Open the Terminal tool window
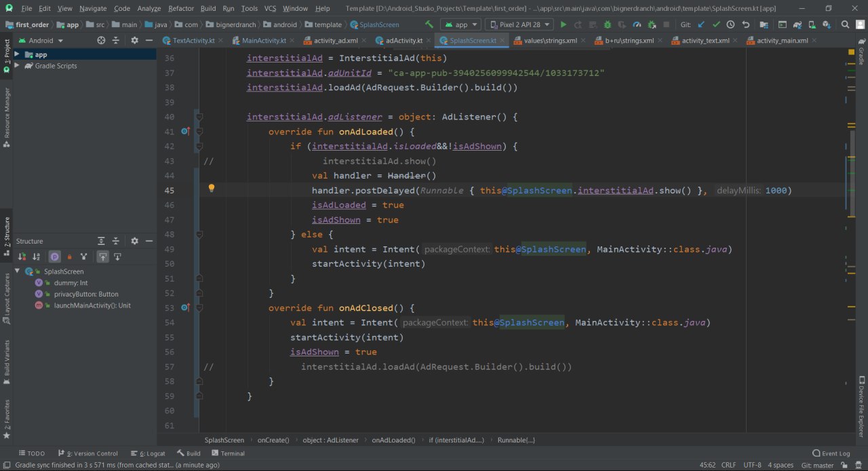 tap(227, 453)
